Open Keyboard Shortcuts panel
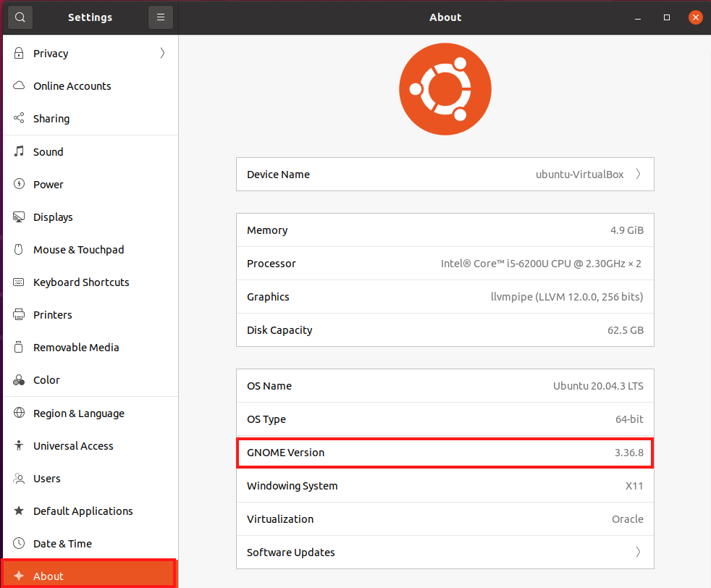Viewport: 711px width, 588px height. tap(91, 282)
